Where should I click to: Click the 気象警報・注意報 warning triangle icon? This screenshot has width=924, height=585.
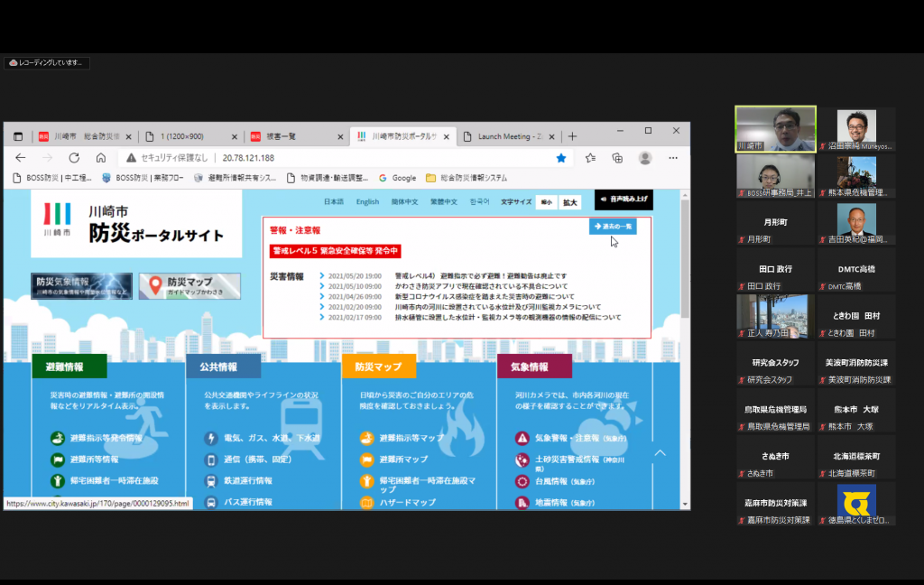point(522,438)
